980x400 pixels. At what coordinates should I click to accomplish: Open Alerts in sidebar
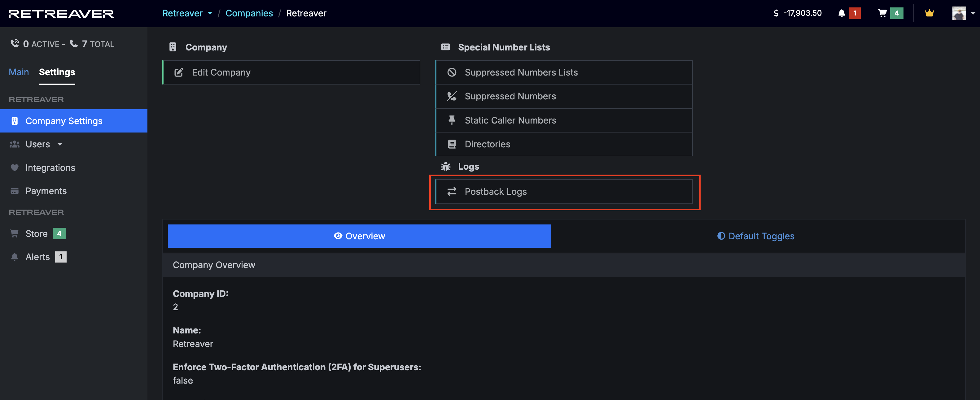click(x=38, y=257)
